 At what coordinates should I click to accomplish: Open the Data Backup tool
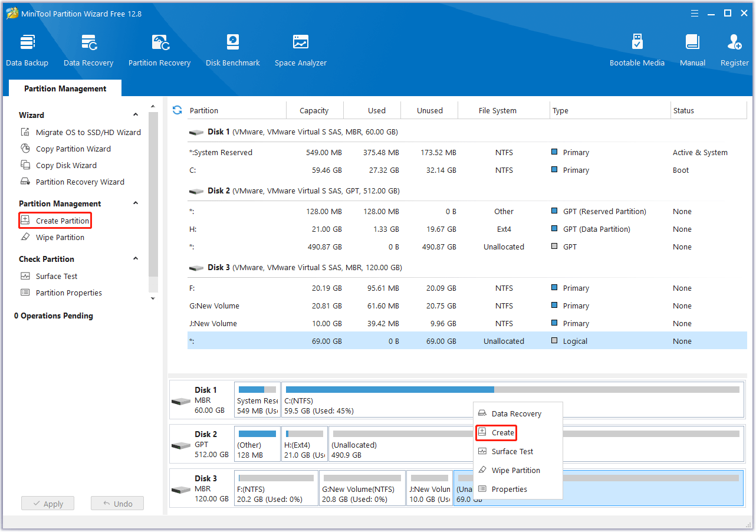(x=27, y=50)
